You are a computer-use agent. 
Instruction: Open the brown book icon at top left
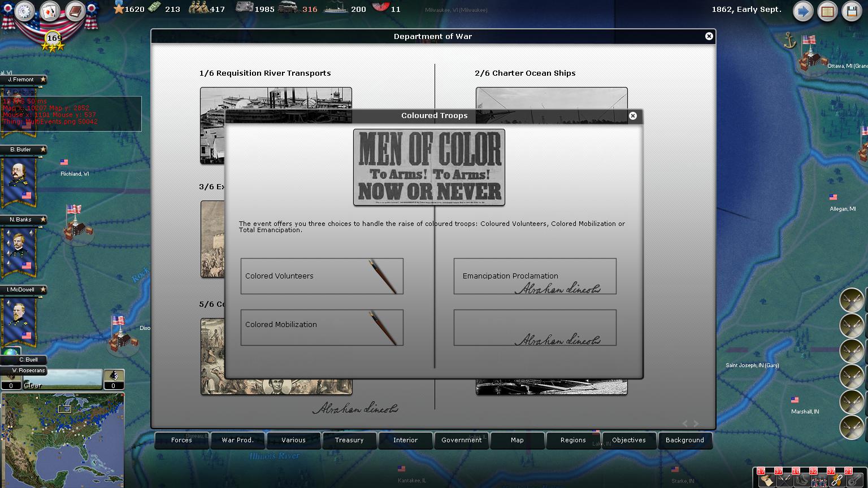tap(74, 11)
